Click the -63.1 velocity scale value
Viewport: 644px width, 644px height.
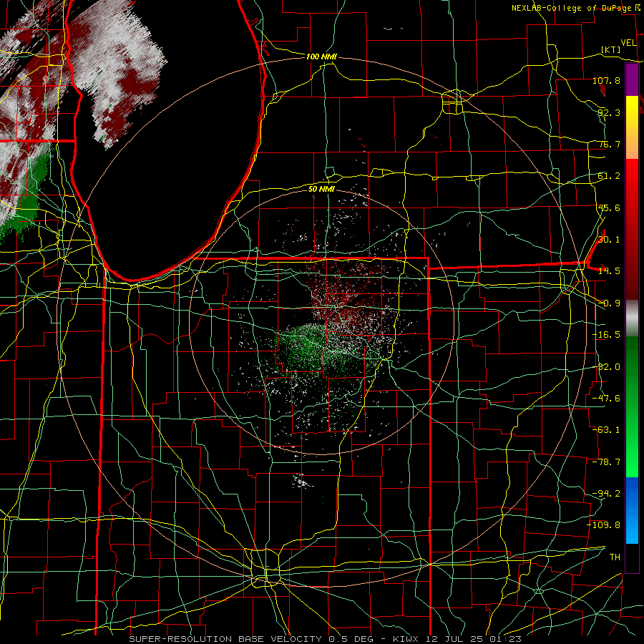tap(606, 430)
